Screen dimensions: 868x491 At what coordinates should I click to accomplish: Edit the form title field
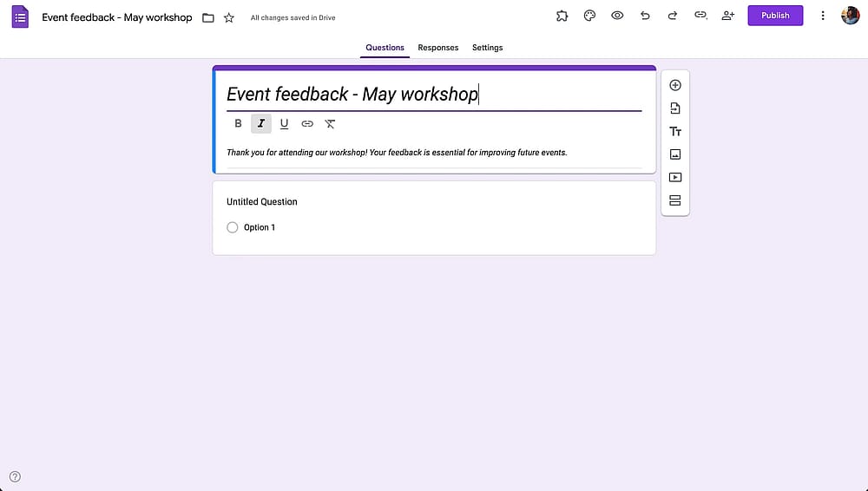[434, 94]
